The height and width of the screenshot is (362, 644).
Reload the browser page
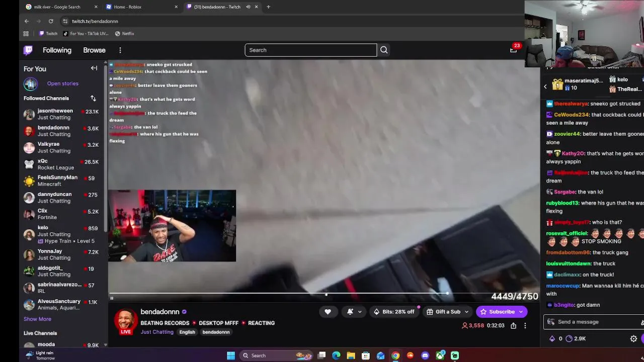(51, 21)
